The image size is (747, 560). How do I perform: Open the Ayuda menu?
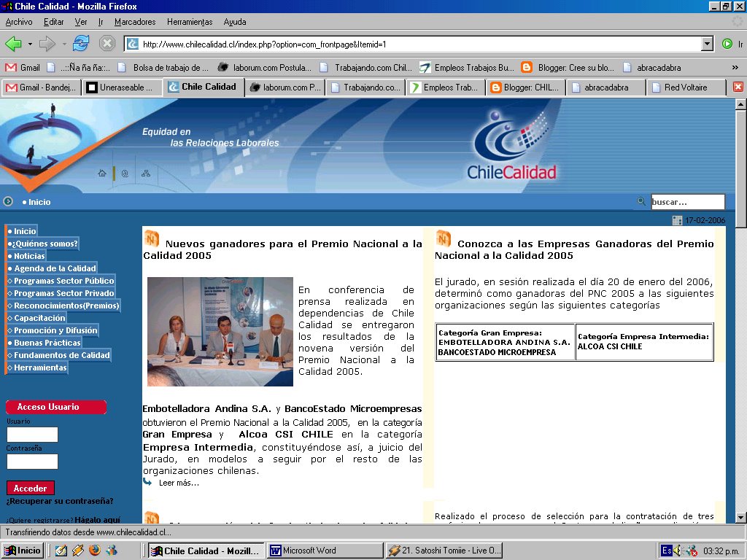(235, 22)
